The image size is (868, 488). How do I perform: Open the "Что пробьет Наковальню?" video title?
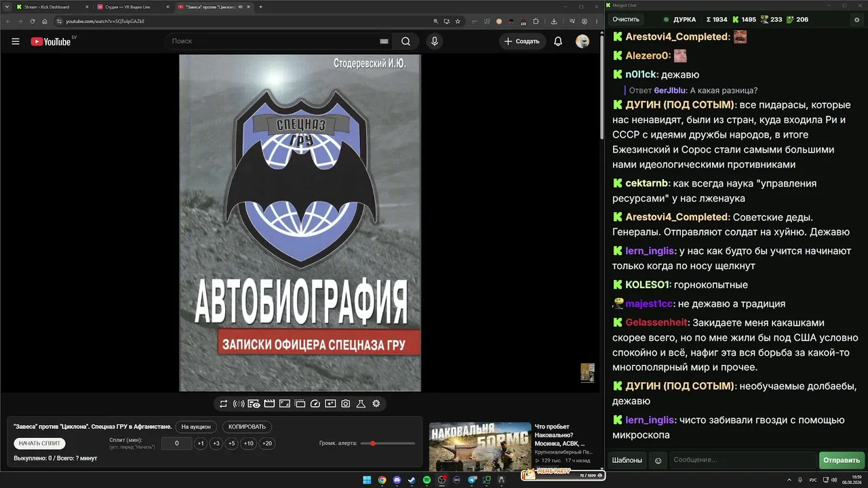560,435
